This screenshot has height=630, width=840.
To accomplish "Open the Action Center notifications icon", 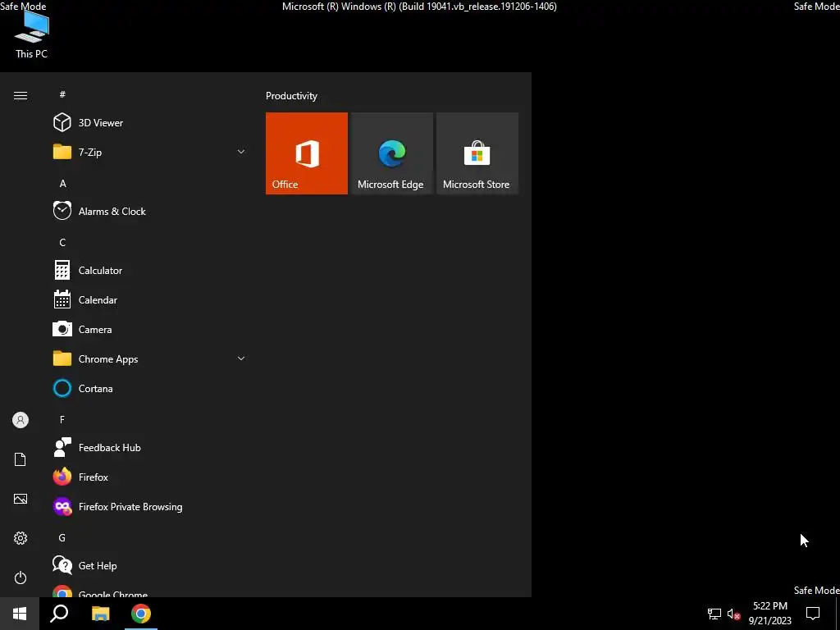I will pos(813,614).
